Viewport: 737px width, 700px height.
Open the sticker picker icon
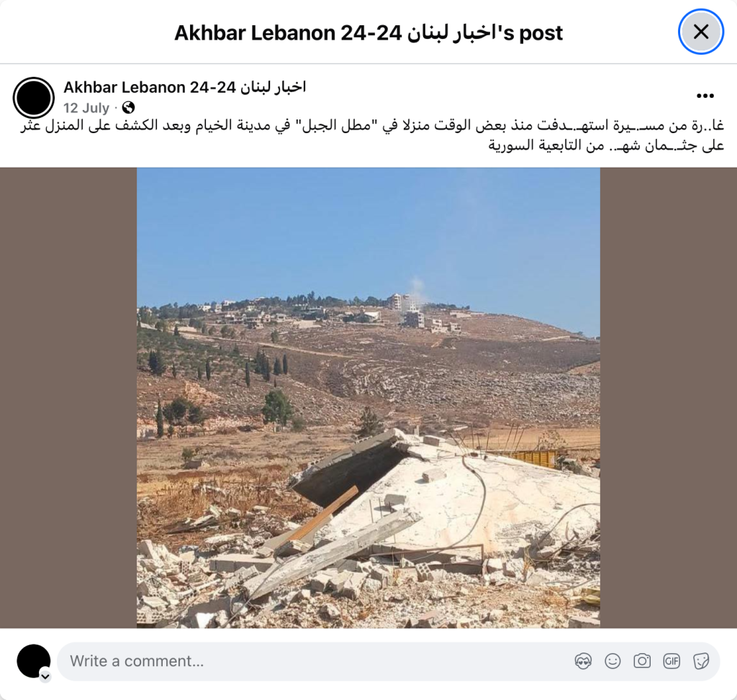pos(701,661)
